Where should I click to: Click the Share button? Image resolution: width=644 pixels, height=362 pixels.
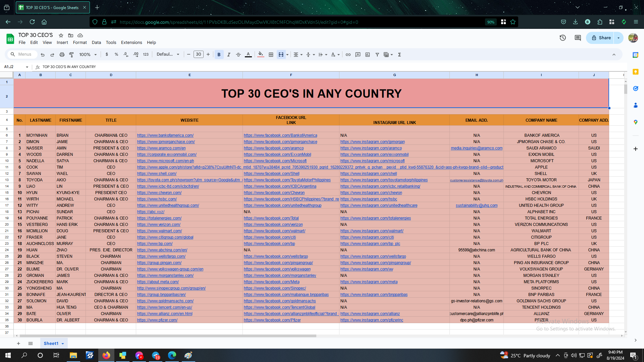pyautogui.click(x=601, y=38)
